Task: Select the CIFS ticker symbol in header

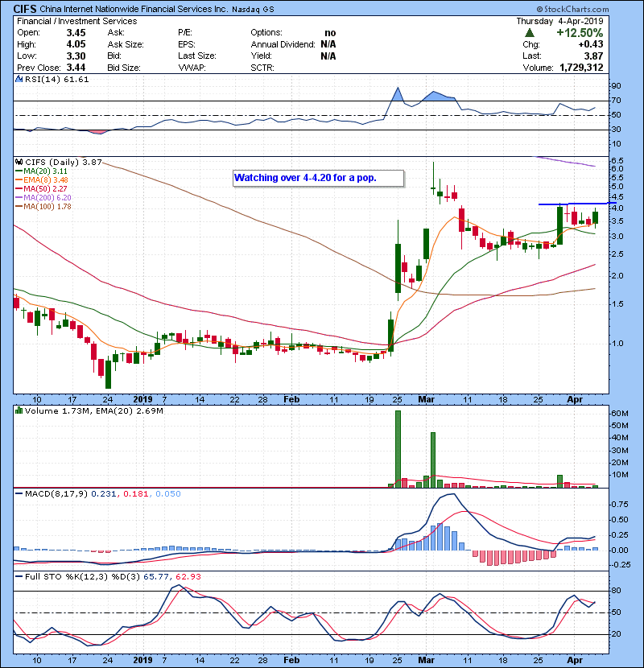Action: coord(25,9)
